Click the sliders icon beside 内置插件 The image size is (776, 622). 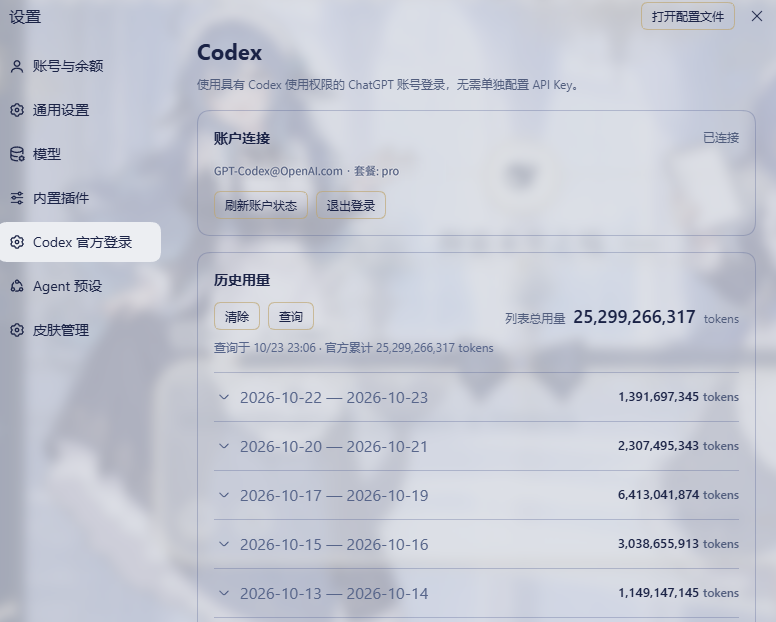pyautogui.click(x=17, y=198)
